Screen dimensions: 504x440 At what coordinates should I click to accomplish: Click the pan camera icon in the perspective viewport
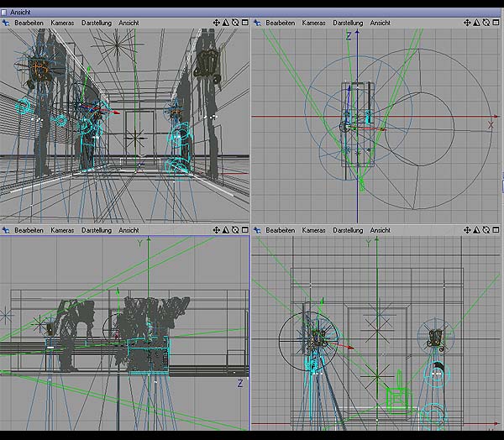[x=217, y=23]
